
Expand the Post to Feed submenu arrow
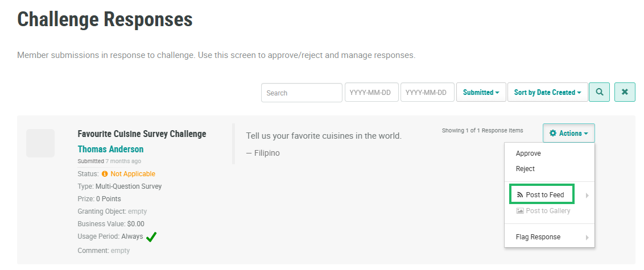click(587, 196)
